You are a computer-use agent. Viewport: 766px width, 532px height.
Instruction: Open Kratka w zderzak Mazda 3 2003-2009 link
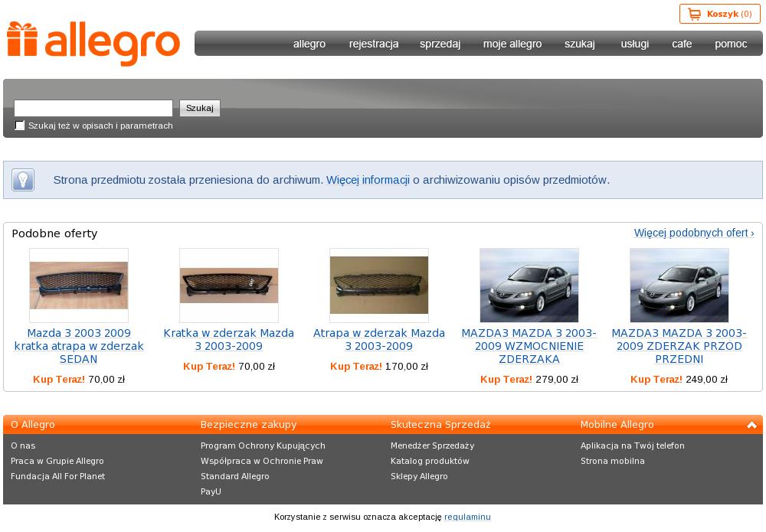229,340
